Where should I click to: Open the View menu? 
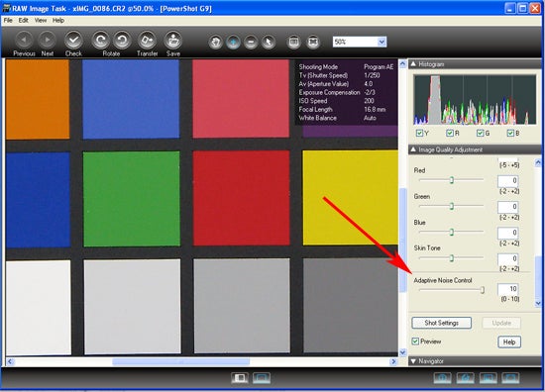coord(41,20)
